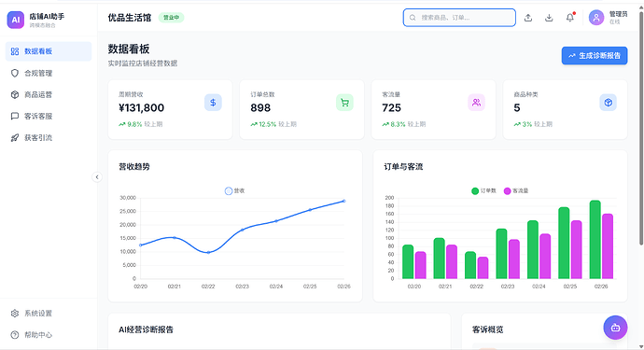
Task: Click the dollar icon on 周期营收 card
Action: (213, 103)
